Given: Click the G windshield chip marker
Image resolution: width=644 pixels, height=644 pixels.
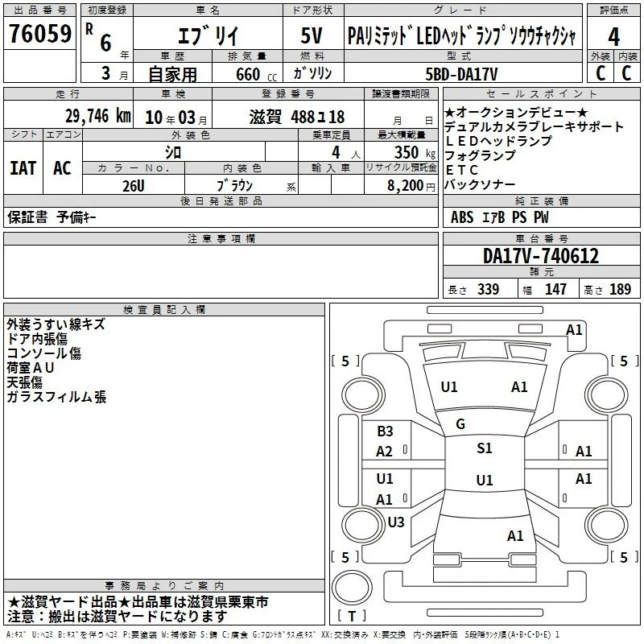Looking at the screenshot, I should [x=460, y=424].
